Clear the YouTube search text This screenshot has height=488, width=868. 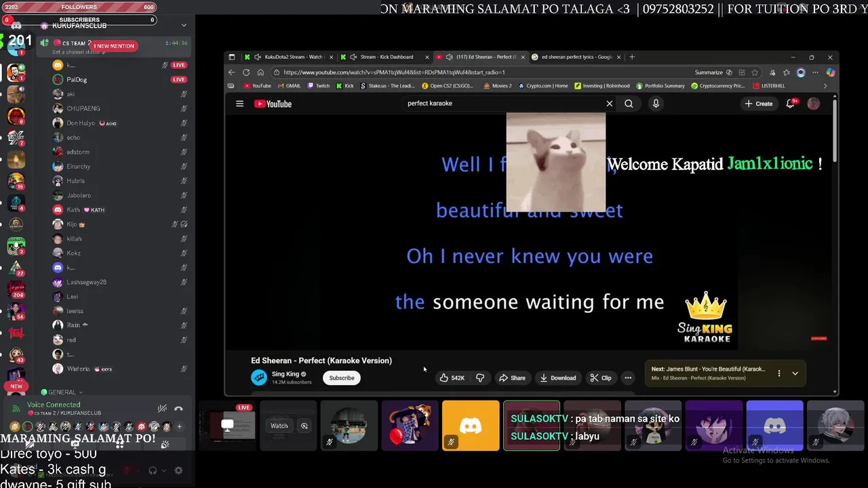(x=609, y=104)
